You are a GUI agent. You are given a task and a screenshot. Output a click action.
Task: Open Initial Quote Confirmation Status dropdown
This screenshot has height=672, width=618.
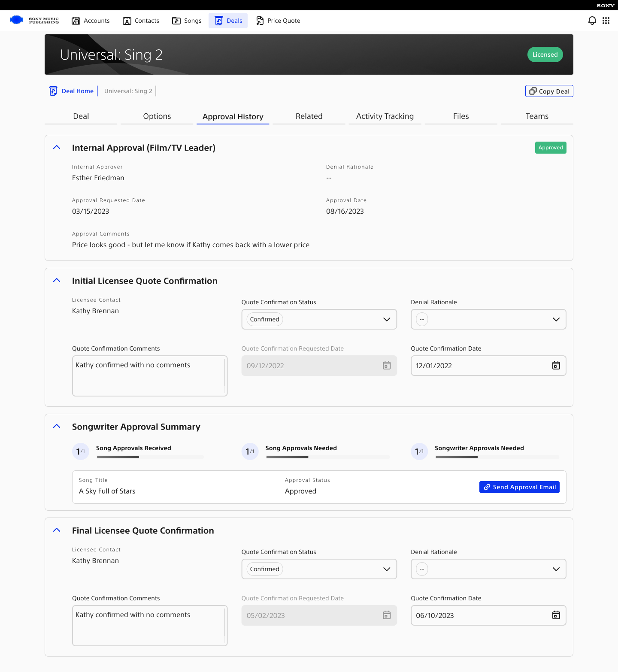pos(319,319)
